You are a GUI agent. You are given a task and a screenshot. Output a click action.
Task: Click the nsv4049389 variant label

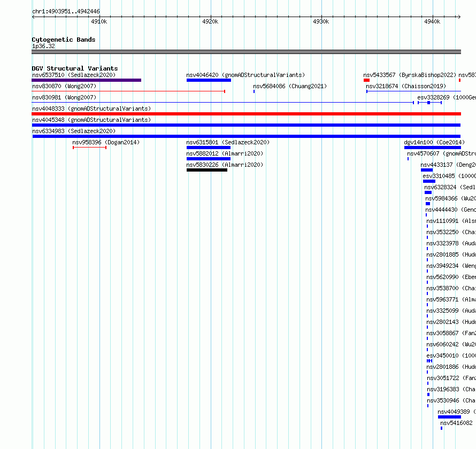pos(457,412)
